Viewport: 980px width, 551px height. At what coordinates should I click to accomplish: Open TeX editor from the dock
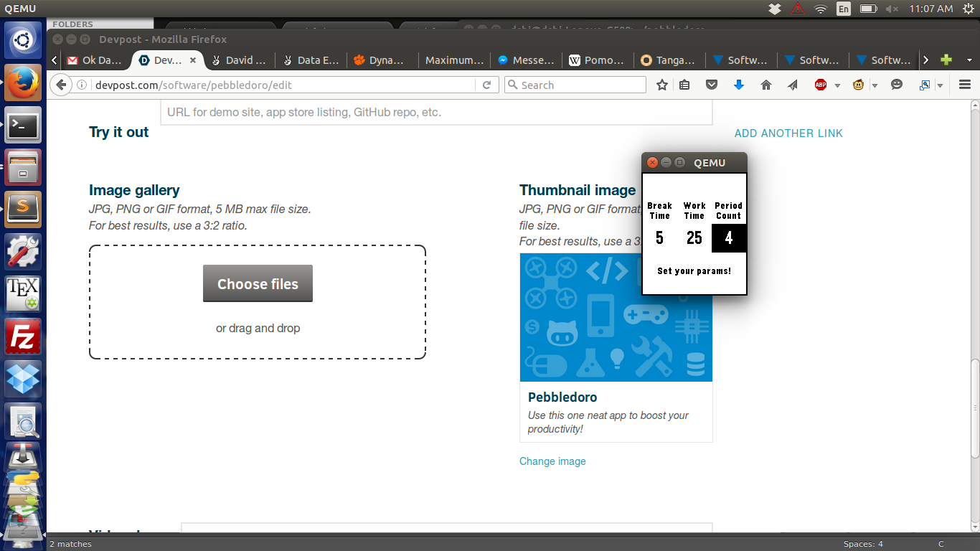pyautogui.click(x=24, y=294)
